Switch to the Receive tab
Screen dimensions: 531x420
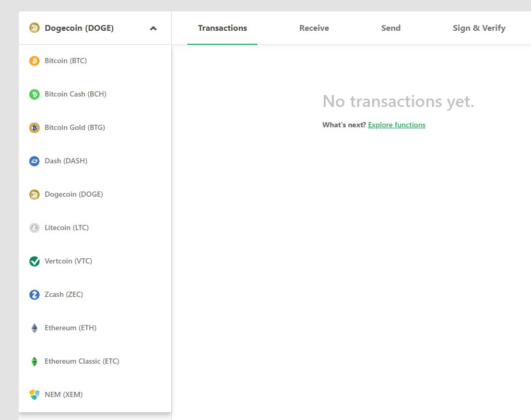pos(314,28)
